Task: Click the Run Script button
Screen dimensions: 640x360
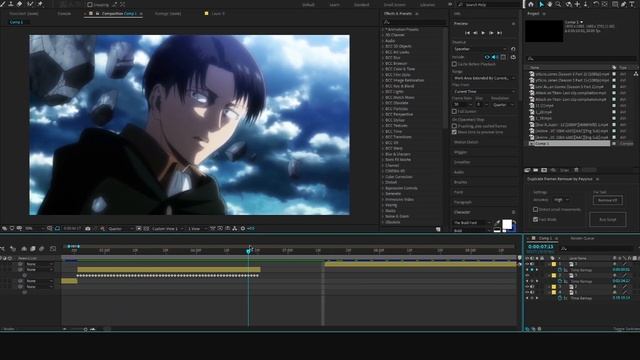Action: click(x=607, y=219)
